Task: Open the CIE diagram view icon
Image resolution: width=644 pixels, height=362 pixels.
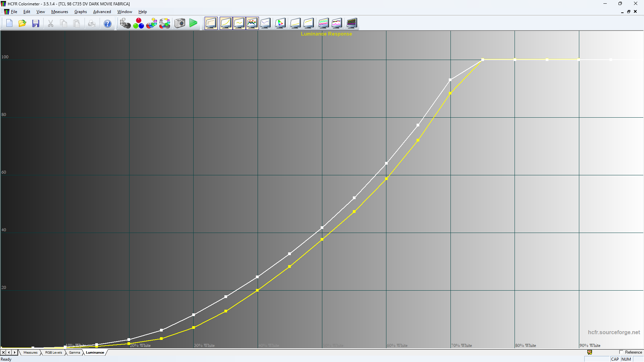Action: click(280, 23)
